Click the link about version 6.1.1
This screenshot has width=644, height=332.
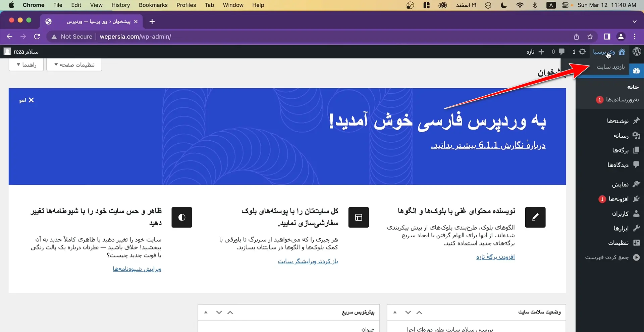(488, 145)
